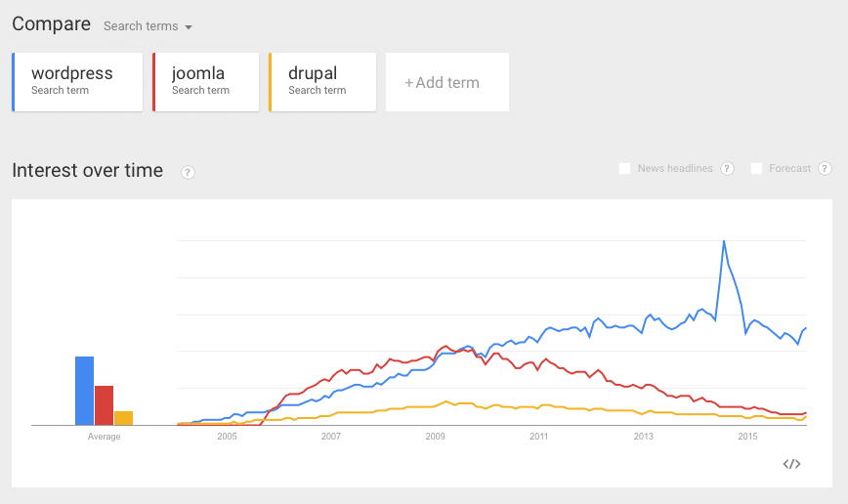Click the red joomla average bar
The width and height of the screenshot is (848, 504).
[x=104, y=405]
